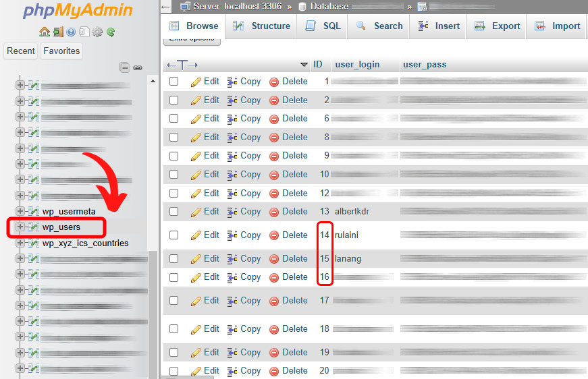Open the SQL tab

[323, 26]
